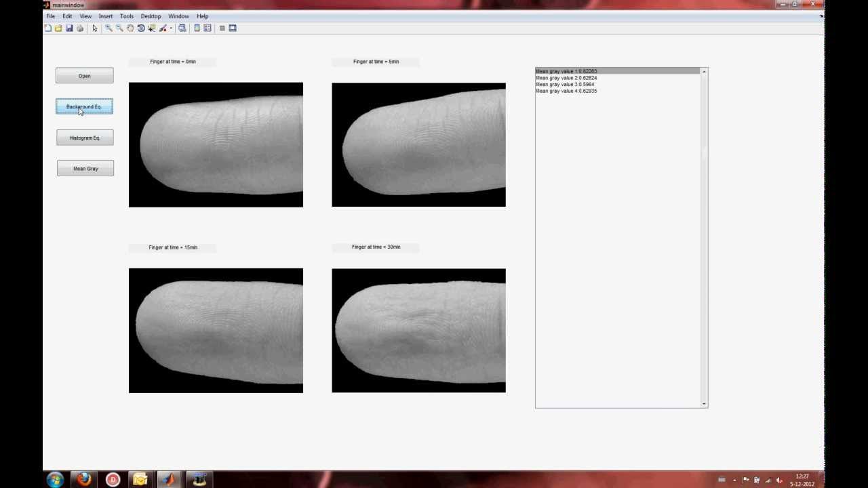Activate the Zoom In magnifier tool

tap(108, 28)
